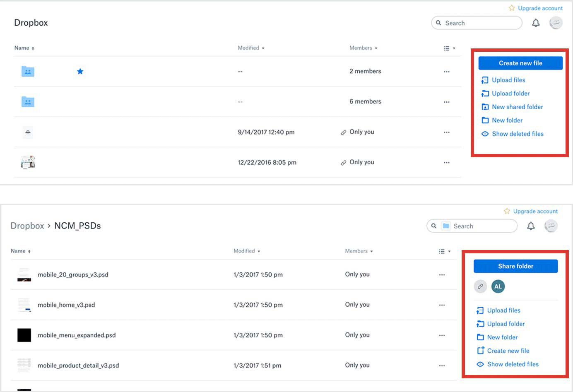The image size is (573, 392).
Task: Sort by Members in top Dropbox list
Action: tap(363, 48)
